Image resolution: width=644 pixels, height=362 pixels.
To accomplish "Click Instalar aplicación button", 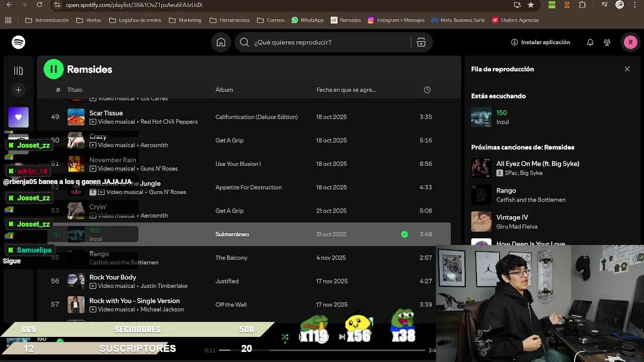I will [x=540, y=42].
